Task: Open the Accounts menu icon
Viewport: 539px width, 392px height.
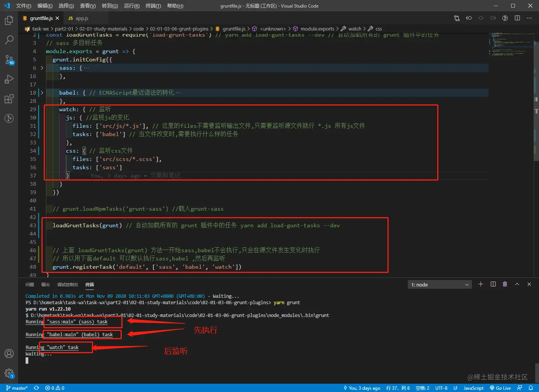Action: (x=9, y=354)
